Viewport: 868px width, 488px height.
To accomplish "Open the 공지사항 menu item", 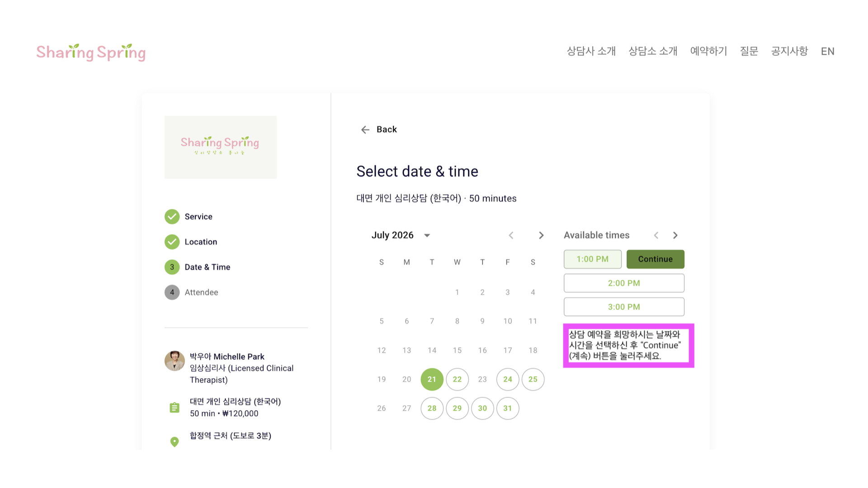I will 789,52.
